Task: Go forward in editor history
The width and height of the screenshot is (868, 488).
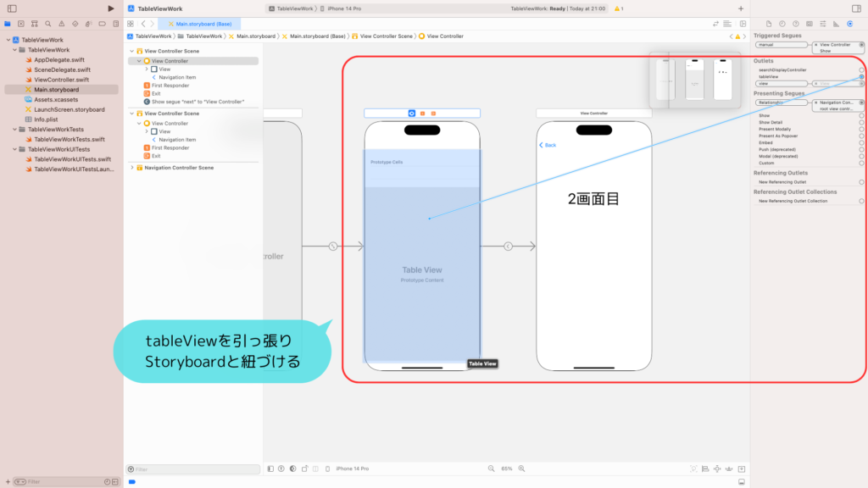Action: tap(153, 24)
